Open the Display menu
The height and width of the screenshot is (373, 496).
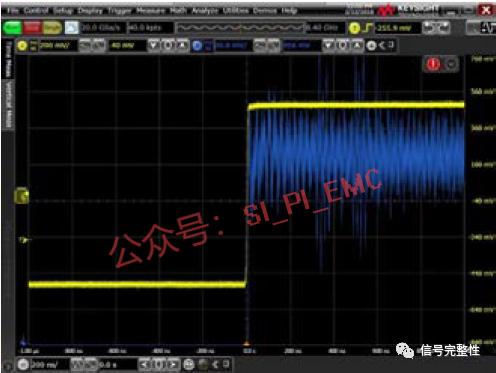pos(90,11)
